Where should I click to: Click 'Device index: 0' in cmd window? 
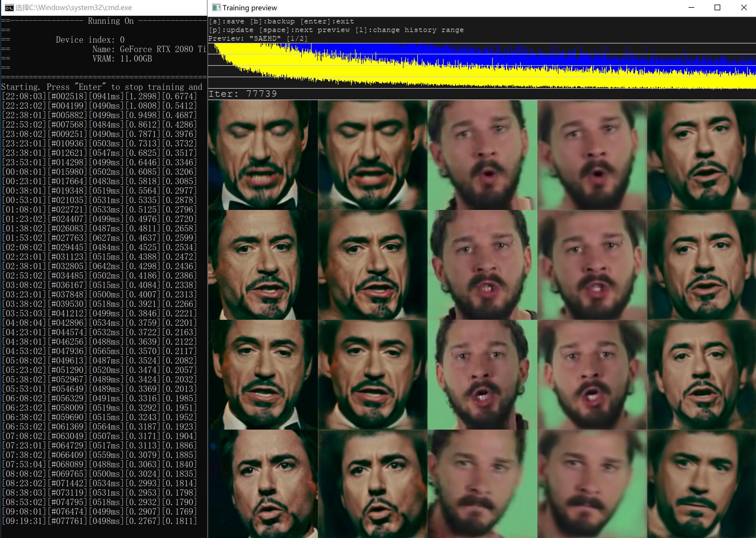pos(90,40)
